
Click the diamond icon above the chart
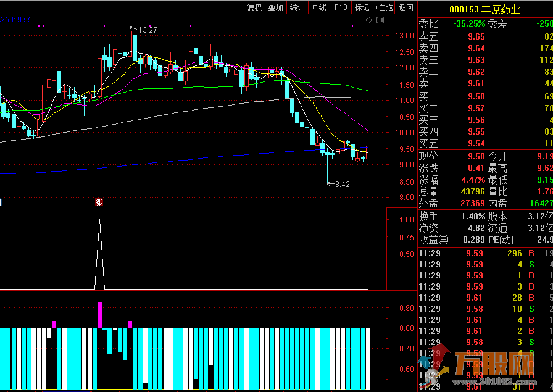tap(368, 20)
